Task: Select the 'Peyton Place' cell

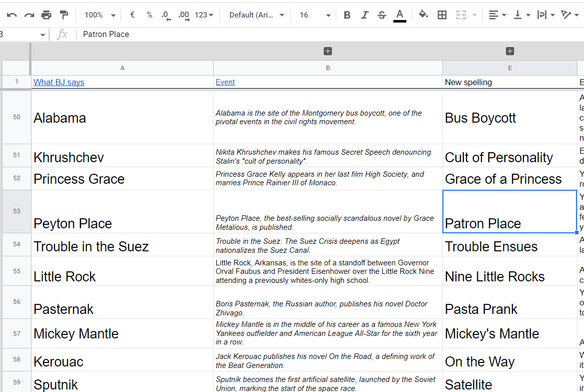Action: (122, 212)
